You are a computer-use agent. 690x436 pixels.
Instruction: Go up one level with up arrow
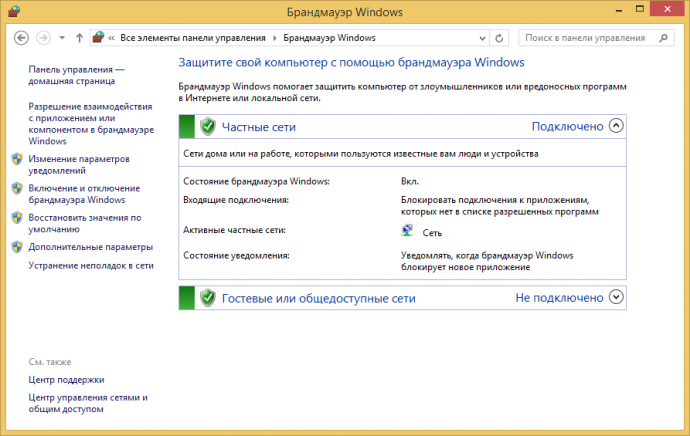point(79,38)
